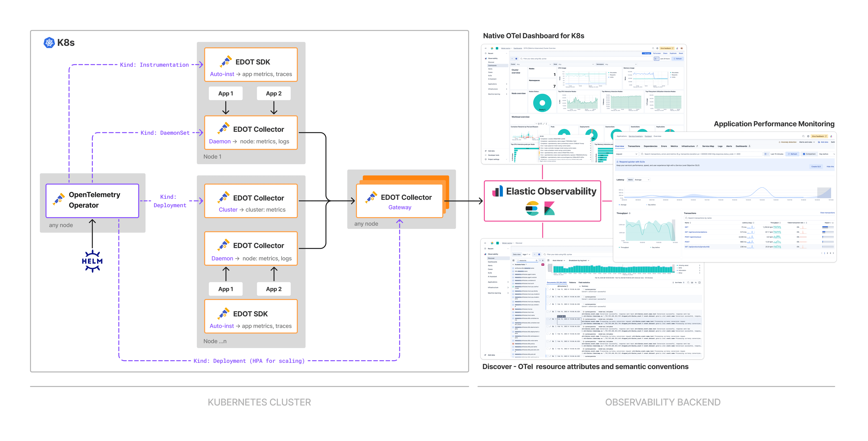The image size is (868, 441).
Task: Follow the View transactions link
Action: (x=828, y=213)
